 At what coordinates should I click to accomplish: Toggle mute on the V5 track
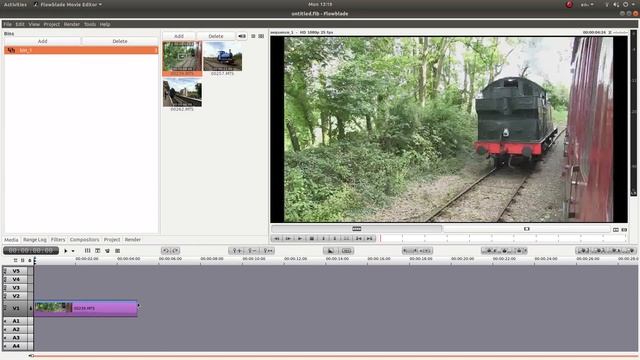5,271
